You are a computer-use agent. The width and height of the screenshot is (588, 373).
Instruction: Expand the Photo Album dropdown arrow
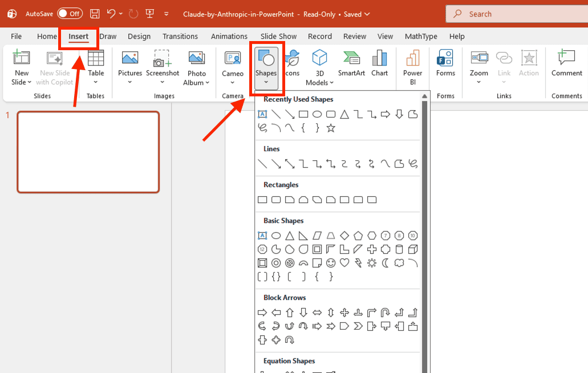(x=207, y=83)
